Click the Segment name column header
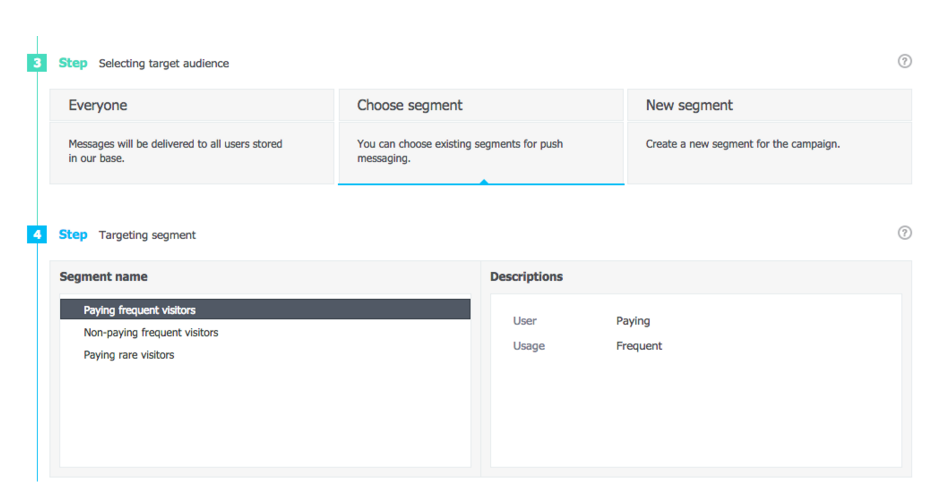946x497 pixels. click(104, 276)
